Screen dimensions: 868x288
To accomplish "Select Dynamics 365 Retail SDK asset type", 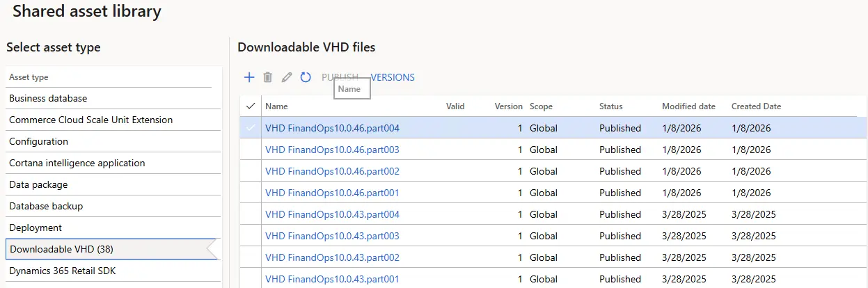I will pyautogui.click(x=111, y=271).
